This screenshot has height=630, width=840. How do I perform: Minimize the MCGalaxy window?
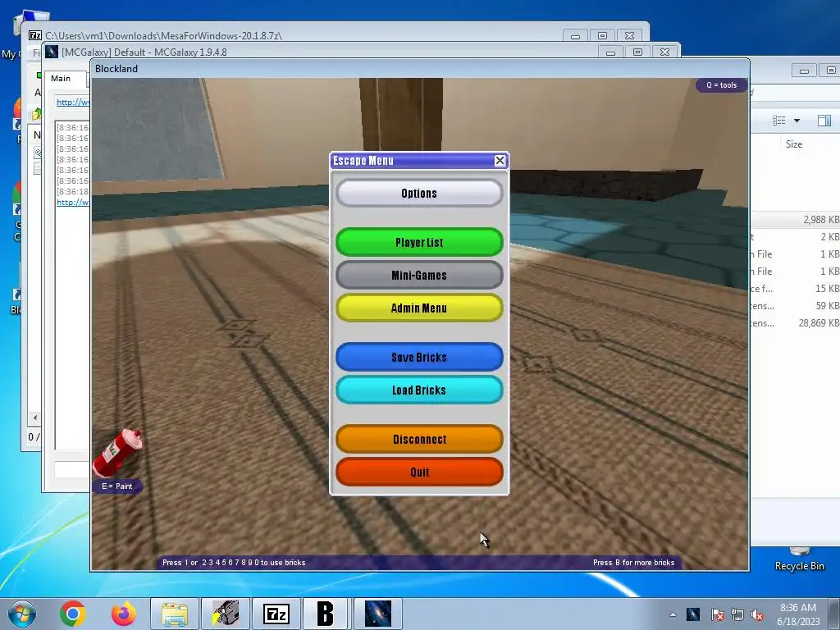coord(610,52)
